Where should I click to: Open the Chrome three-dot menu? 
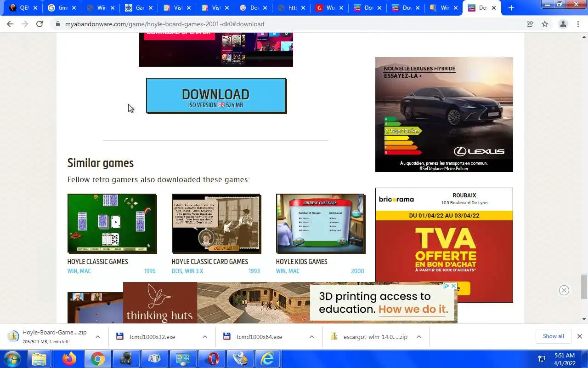(578, 24)
